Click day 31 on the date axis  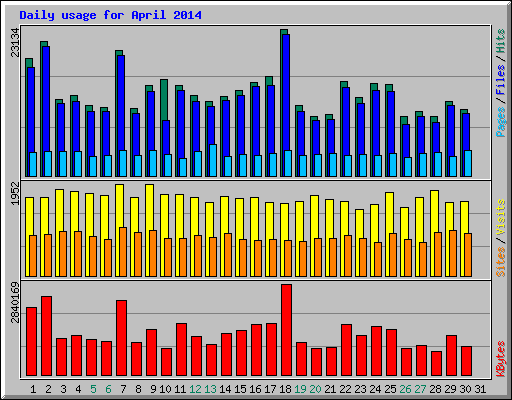[480, 389]
